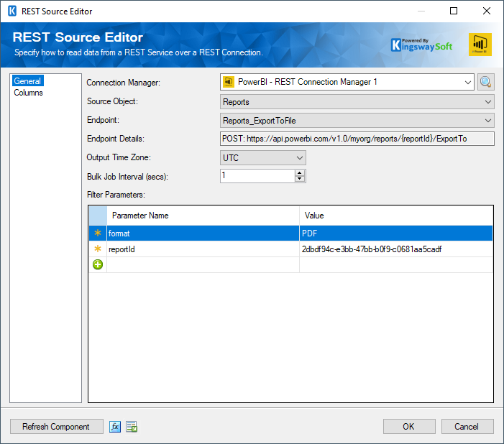Expand the Source Object dropdown
504x444 pixels.
[x=488, y=102]
